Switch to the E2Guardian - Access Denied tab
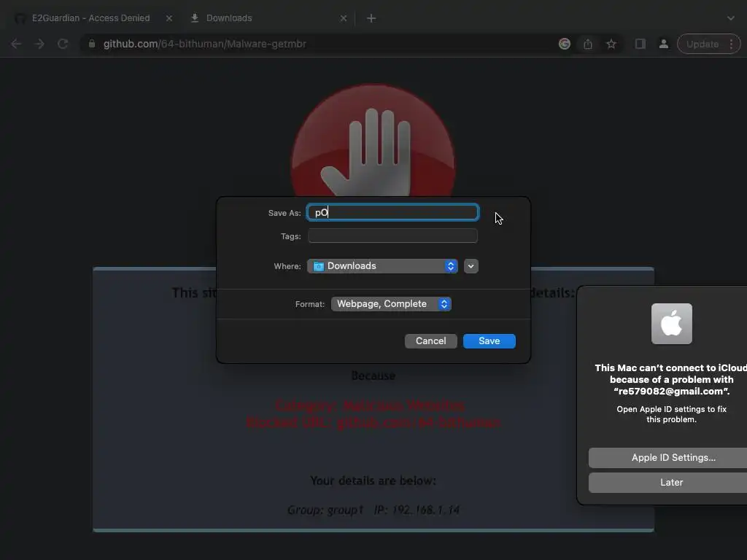This screenshot has width=747, height=560. click(x=93, y=18)
